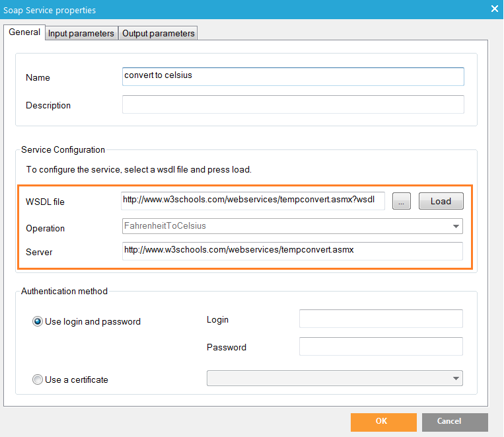Click the Cancel button
The width and height of the screenshot is (504, 437).
(454, 422)
